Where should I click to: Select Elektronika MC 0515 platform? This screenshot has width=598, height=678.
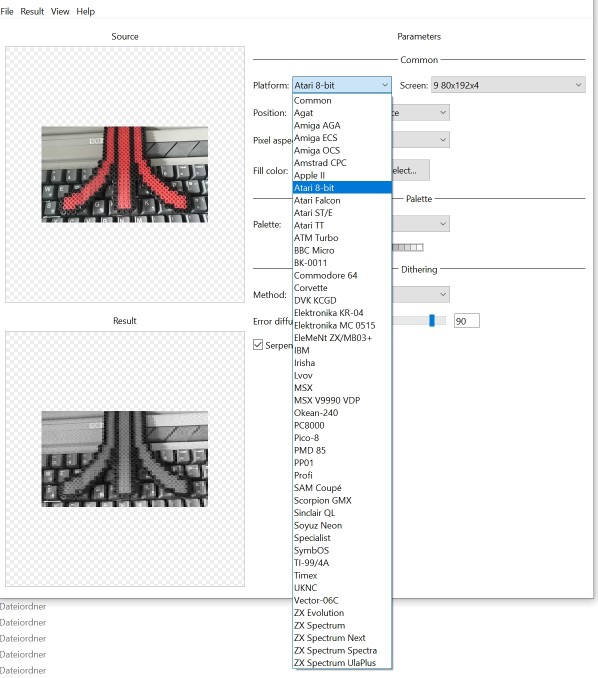coord(342,326)
